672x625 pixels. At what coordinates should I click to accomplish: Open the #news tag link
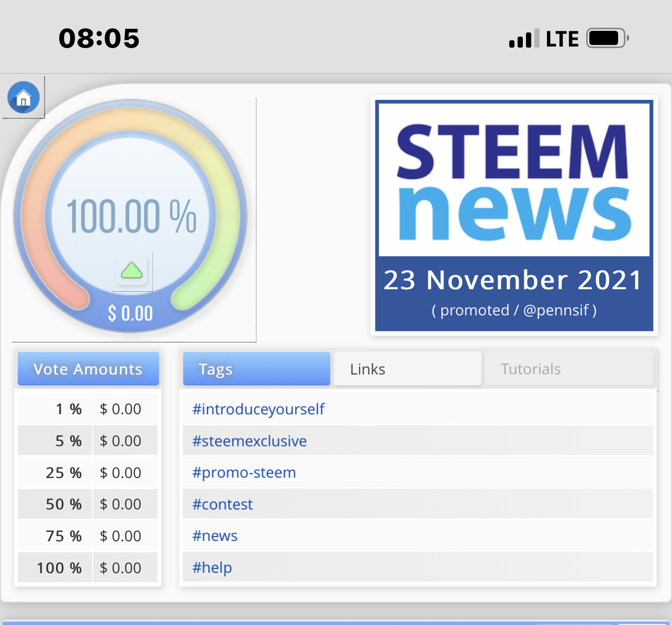click(215, 536)
